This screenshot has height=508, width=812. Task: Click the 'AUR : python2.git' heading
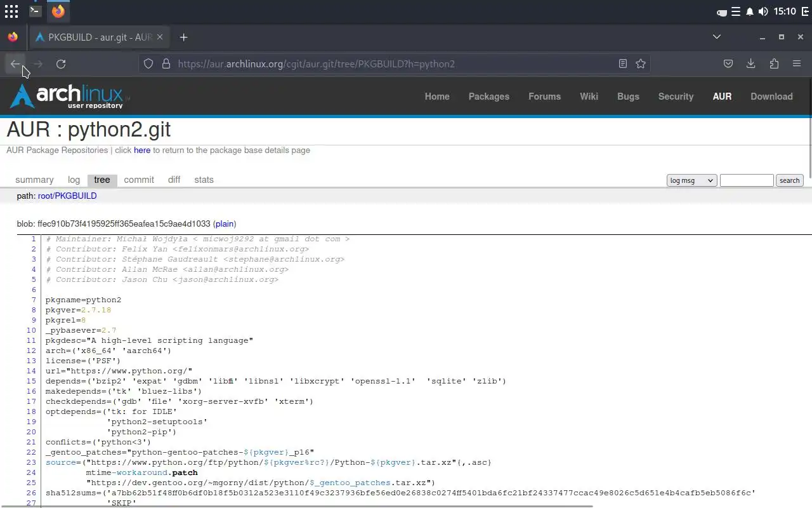(89, 130)
